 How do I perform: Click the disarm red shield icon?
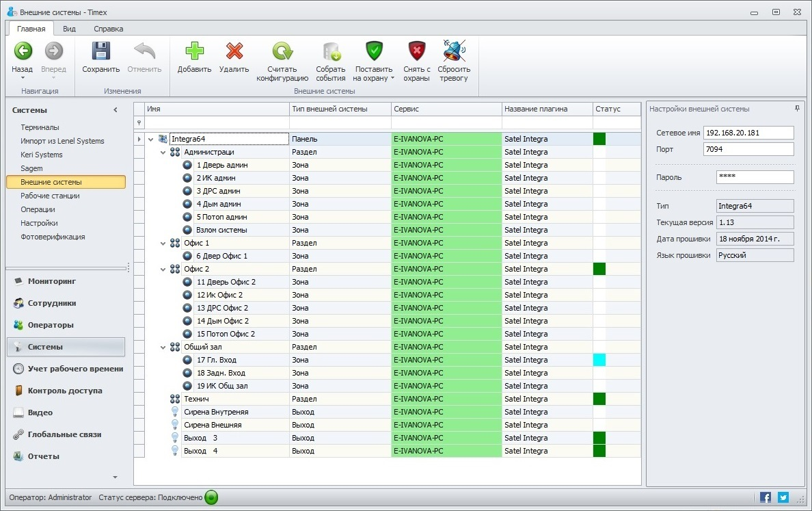tap(416, 52)
